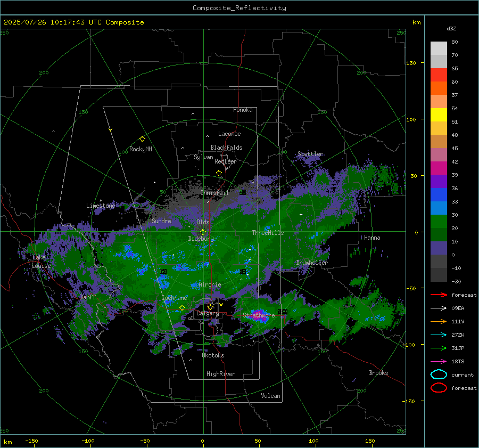Viewport: 479px width, 448px height.
Task: Click the yellow diamond marker below RedDeer
Action: tap(219, 173)
